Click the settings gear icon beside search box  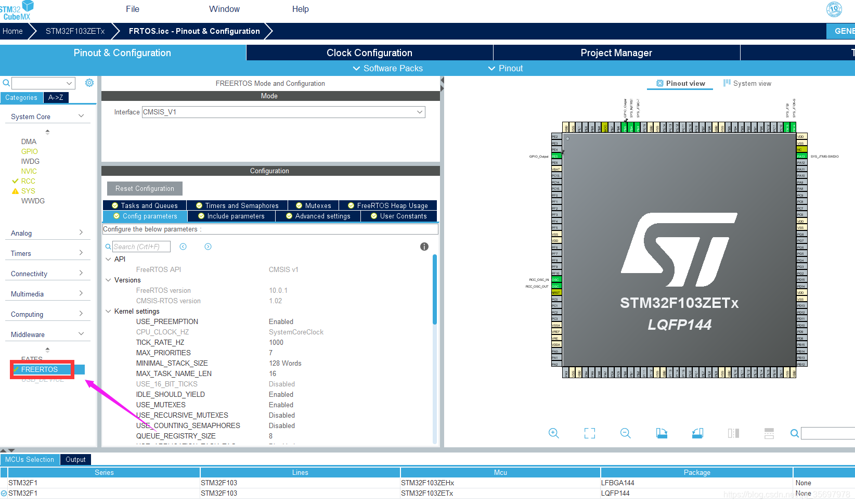89,83
